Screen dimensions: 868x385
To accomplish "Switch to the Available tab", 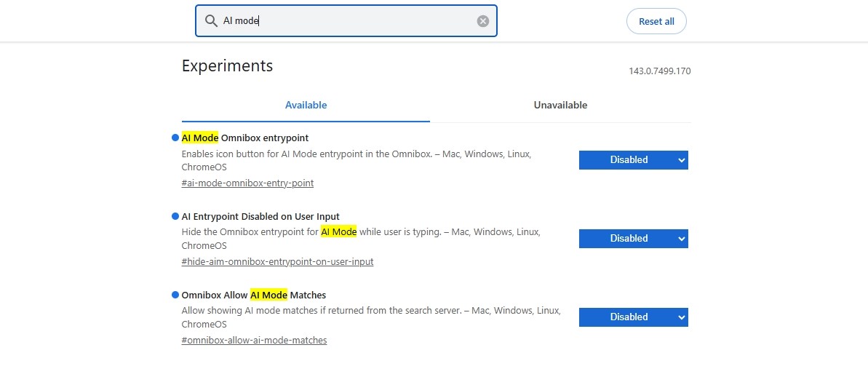I will (x=306, y=106).
